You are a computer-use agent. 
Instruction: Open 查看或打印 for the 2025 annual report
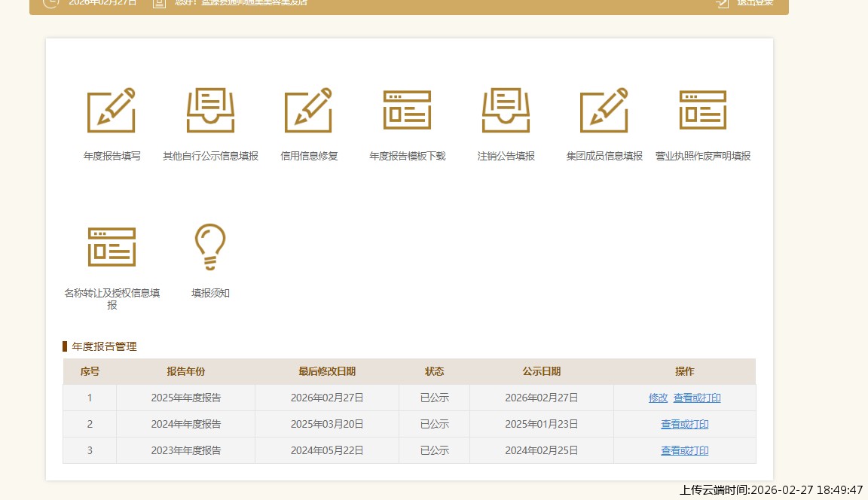[x=696, y=398]
